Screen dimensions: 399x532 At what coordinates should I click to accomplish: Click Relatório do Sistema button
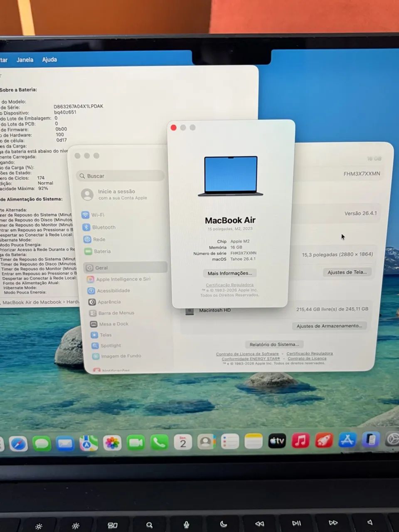[274, 344]
